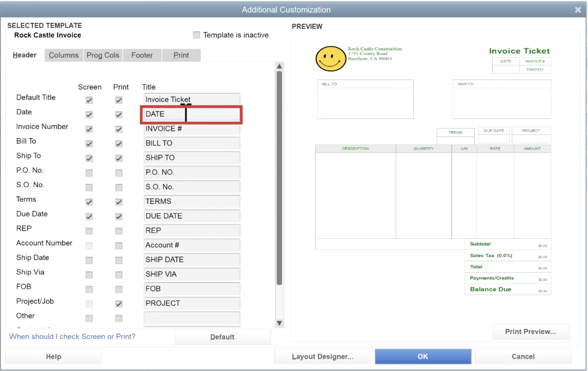Click the scroll down arrow
The image size is (588, 371).
[279, 323]
